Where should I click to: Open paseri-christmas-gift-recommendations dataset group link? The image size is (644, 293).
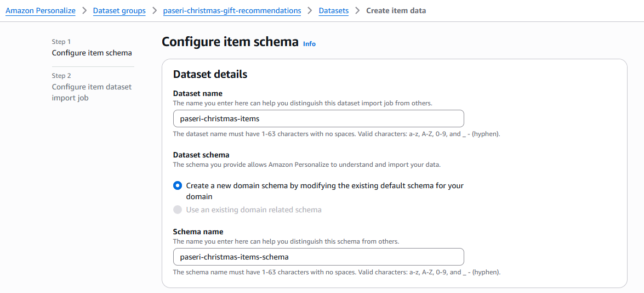pos(232,10)
